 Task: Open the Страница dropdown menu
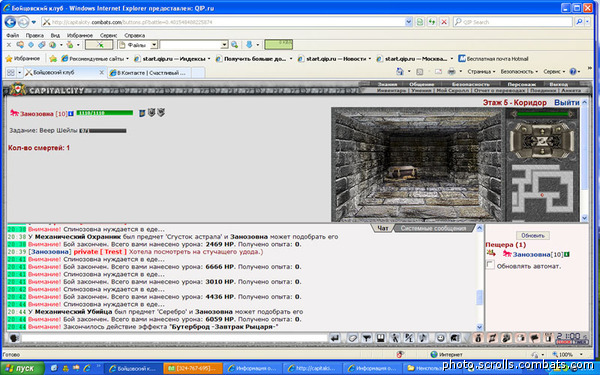click(481, 72)
